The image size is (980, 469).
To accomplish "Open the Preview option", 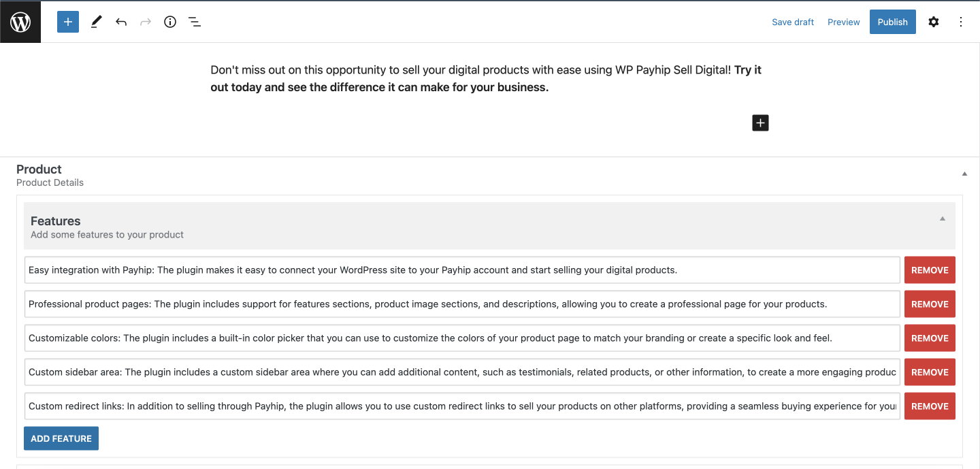I will point(844,22).
